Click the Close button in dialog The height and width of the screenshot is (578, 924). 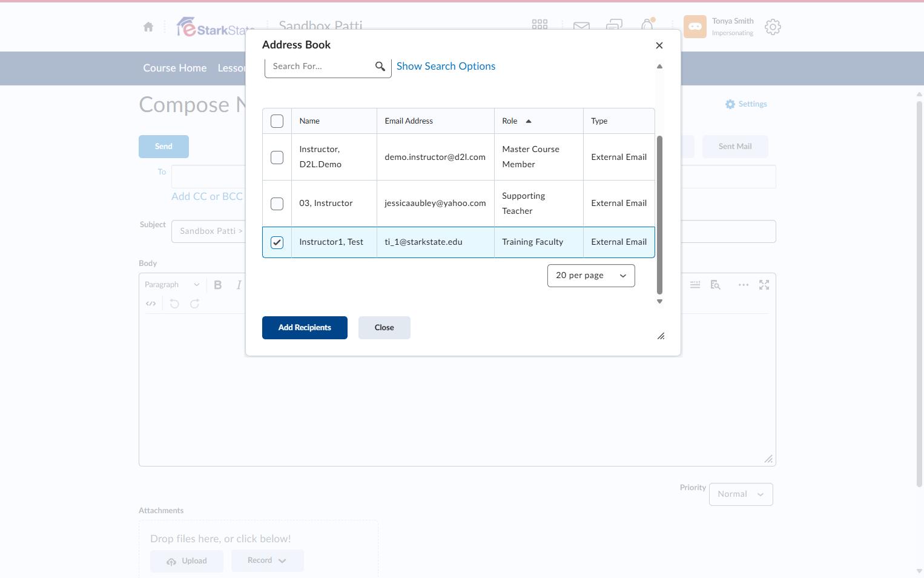click(384, 328)
